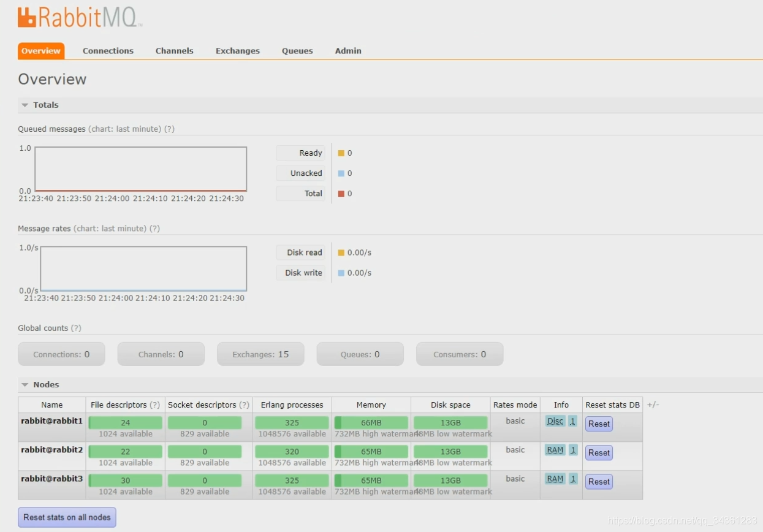
Task: Click the Total legend label
Action: (x=300, y=194)
